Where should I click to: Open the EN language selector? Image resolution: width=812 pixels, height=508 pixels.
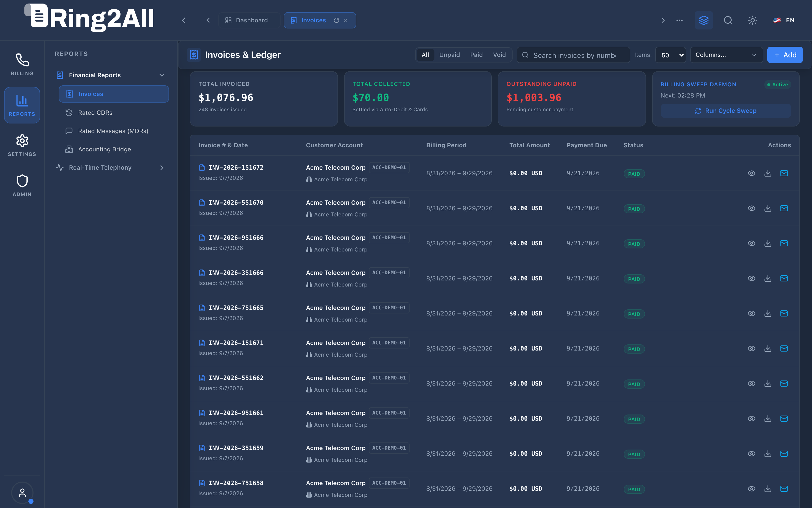pyautogui.click(x=784, y=20)
